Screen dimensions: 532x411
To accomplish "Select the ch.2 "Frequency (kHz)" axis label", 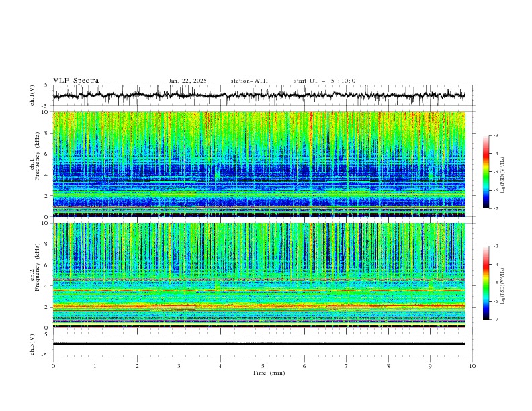I will click(x=37, y=267).
